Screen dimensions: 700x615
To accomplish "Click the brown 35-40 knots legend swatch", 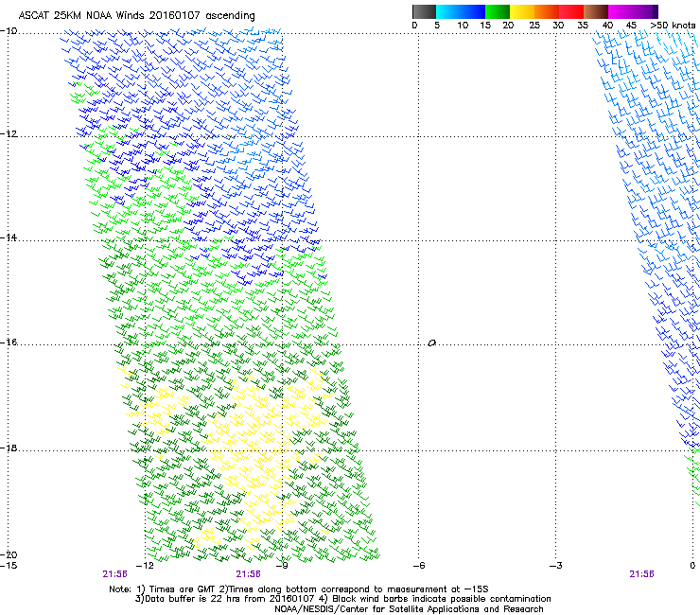I will coord(595,11).
